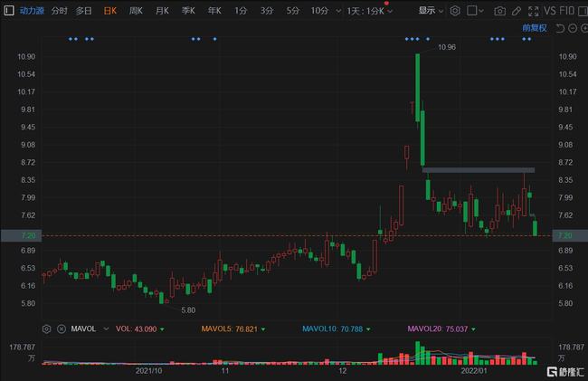Click the camera screenshot icon
This screenshot has height=381, width=588.
tap(500, 11)
